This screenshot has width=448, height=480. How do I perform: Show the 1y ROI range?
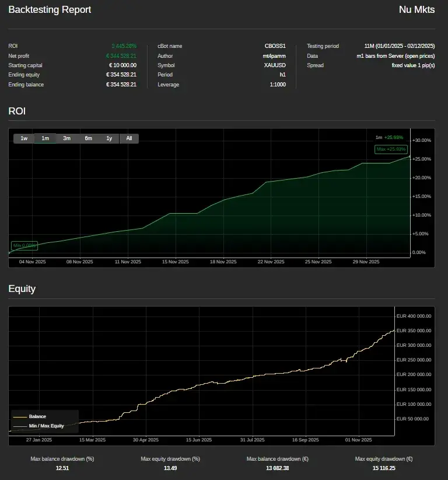click(x=109, y=138)
